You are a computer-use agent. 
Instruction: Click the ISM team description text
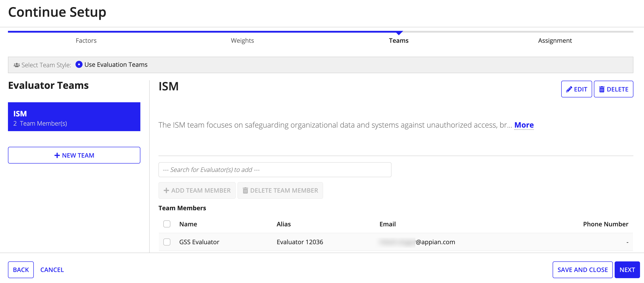(x=335, y=125)
